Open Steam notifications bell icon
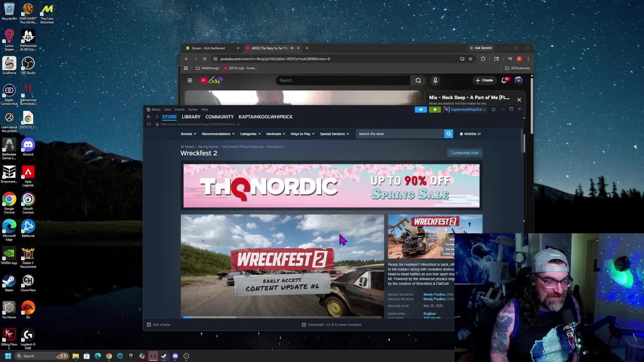The height and width of the screenshot is (362, 644). (x=435, y=109)
